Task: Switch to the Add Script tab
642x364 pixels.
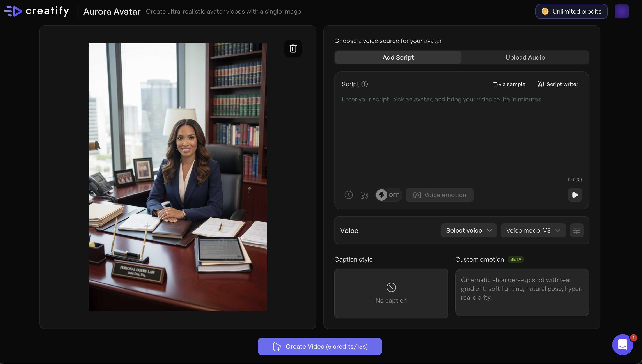Action: (398, 58)
